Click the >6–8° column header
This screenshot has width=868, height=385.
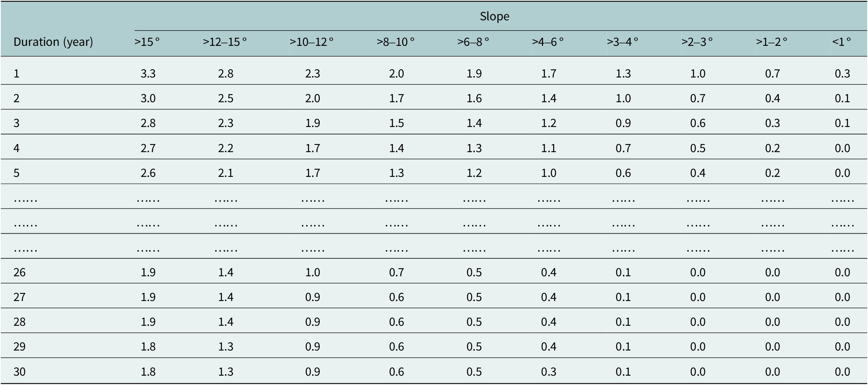[473, 41]
